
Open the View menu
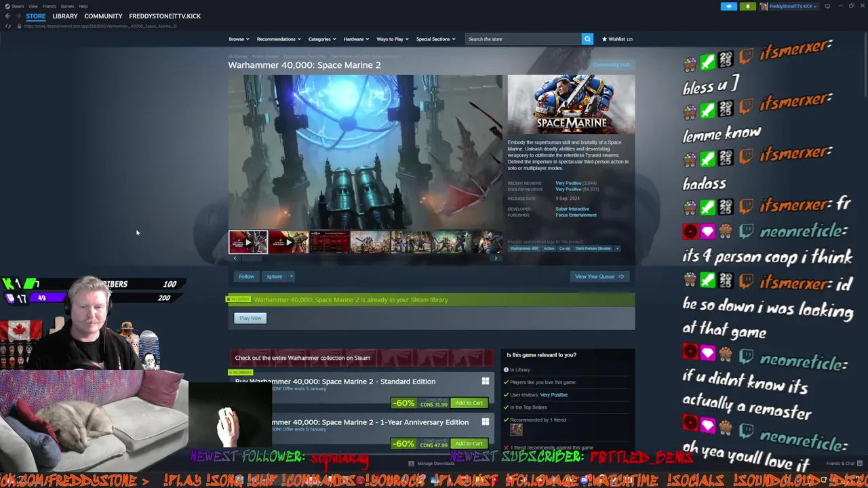tap(33, 6)
